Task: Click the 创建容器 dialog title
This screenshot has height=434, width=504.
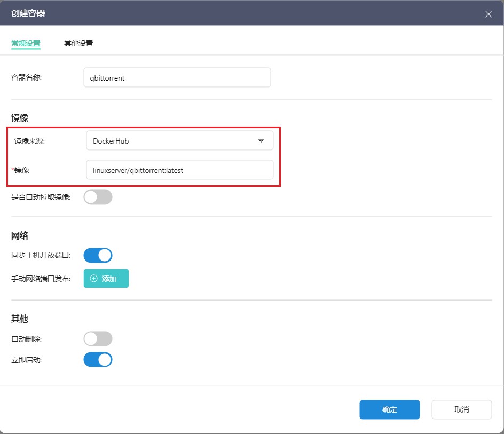Action: click(x=28, y=13)
